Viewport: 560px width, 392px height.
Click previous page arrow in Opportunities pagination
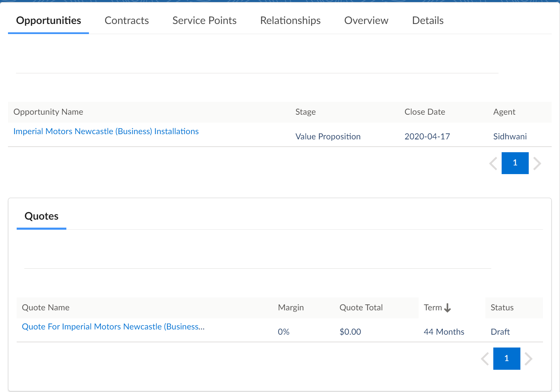493,163
